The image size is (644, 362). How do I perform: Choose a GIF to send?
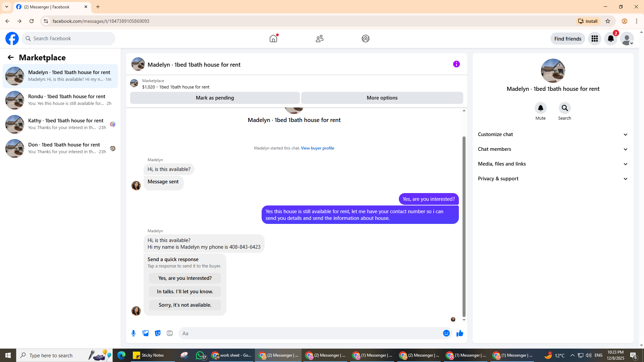click(x=170, y=333)
